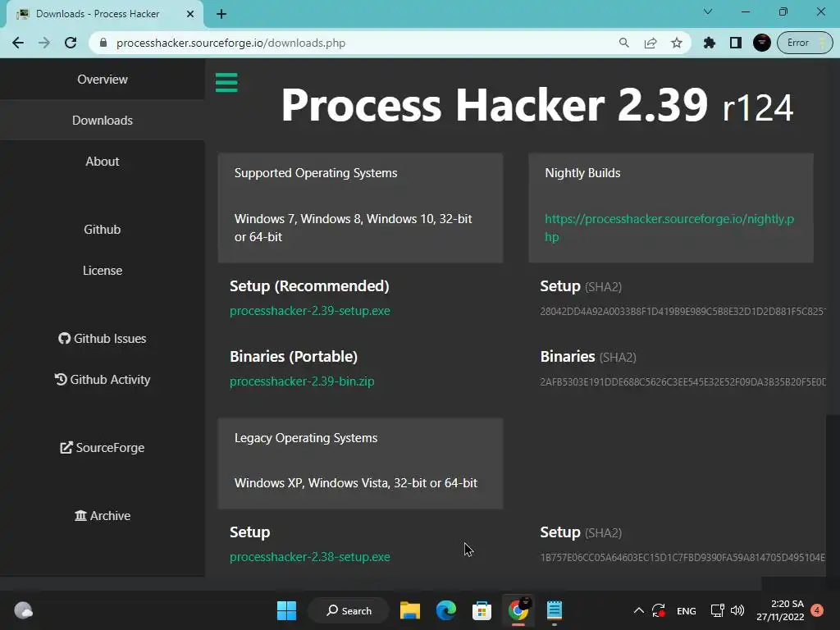This screenshot has height=630, width=840.
Task: Toggle the green hamburger menu icon
Action: click(226, 83)
